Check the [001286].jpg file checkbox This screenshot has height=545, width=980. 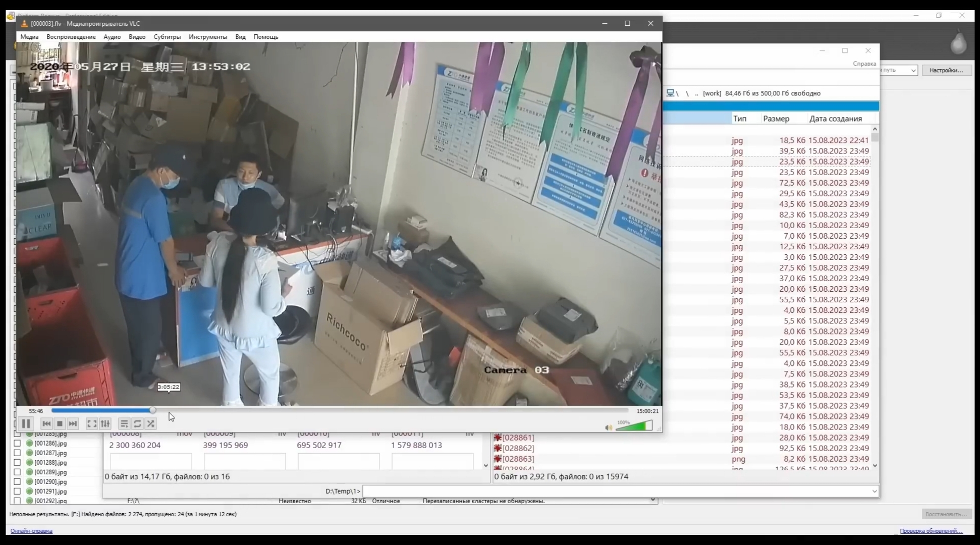pos(17,444)
